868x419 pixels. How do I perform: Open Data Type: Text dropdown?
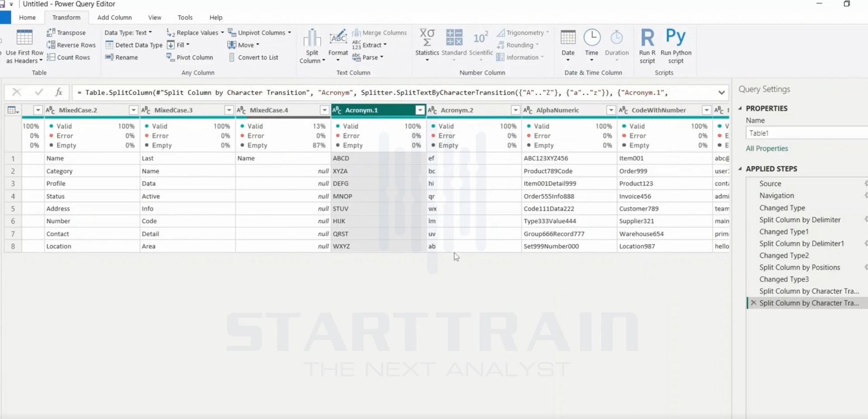tap(128, 33)
